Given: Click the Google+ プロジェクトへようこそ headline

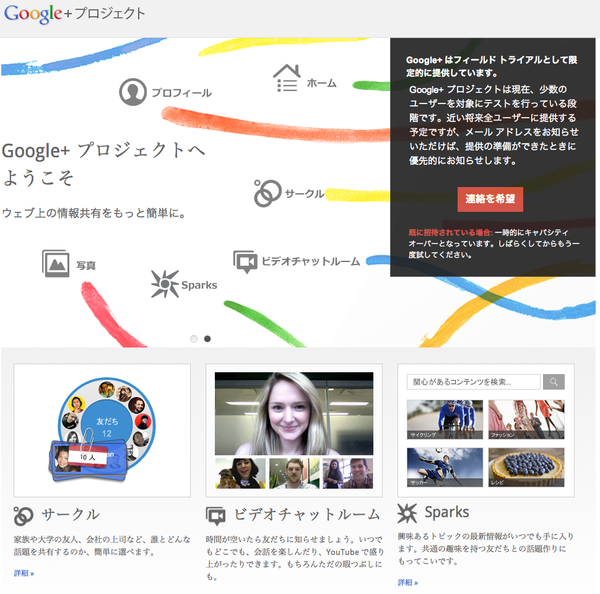Looking at the screenshot, I should click(x=103, y=164).
